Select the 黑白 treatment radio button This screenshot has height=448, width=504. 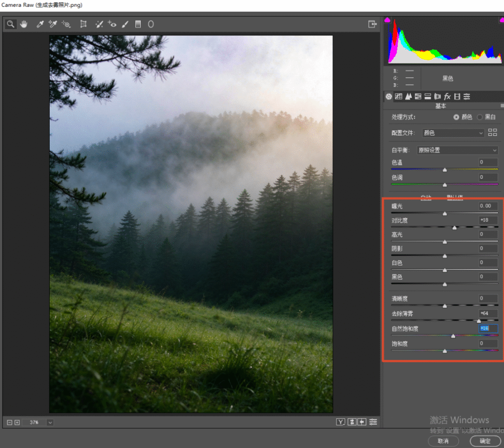click(x=479, y=117)
